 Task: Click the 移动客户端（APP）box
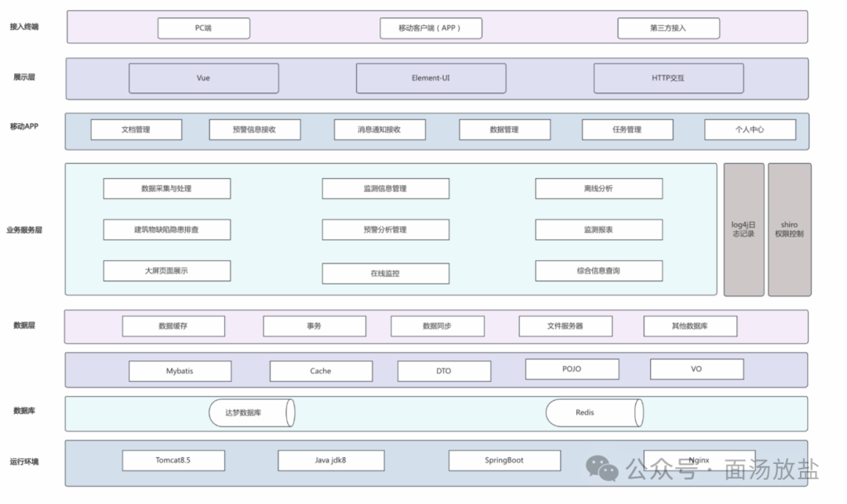[431, 28]
